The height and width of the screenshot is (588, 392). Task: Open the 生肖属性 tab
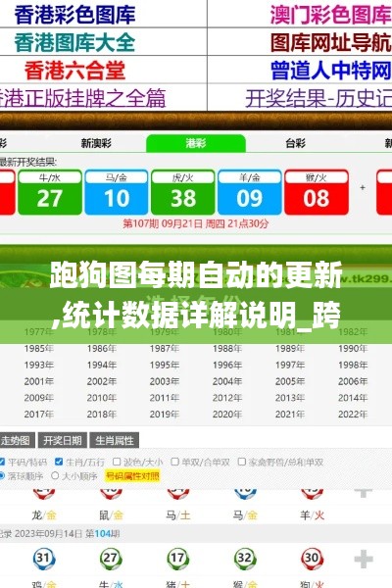pos(115,440)
